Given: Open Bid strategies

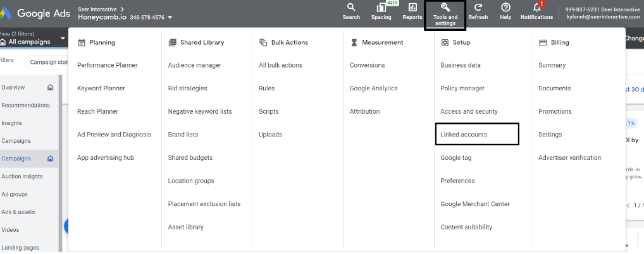Looking at the screenshot, I should (188, 88).
